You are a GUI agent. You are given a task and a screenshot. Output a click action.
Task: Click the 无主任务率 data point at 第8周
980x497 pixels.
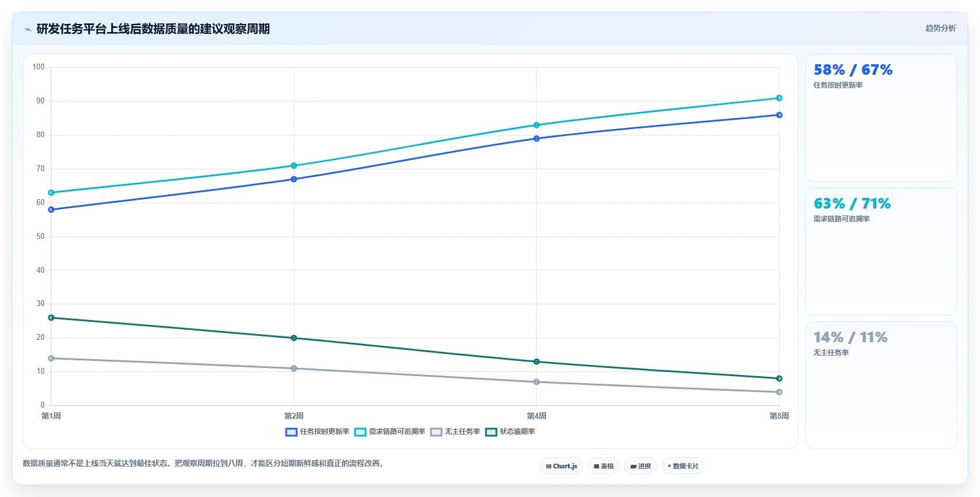pyautogui.click(x=779, y=392)
